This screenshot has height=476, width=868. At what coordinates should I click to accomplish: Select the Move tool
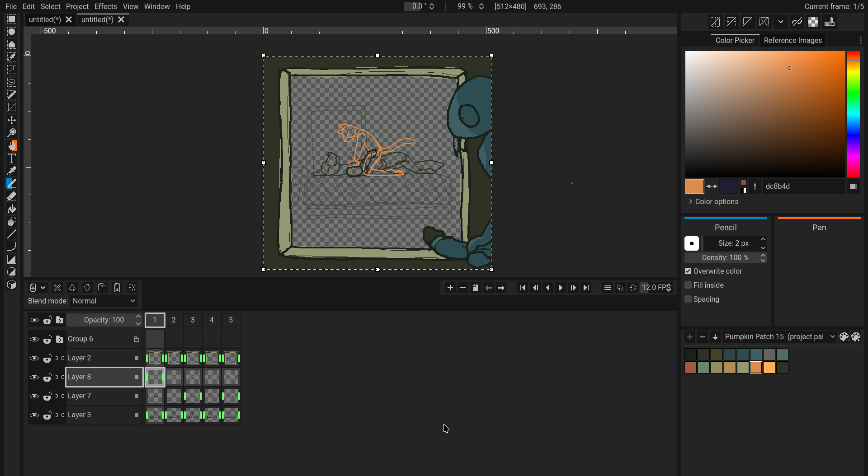tap(12, 120)
